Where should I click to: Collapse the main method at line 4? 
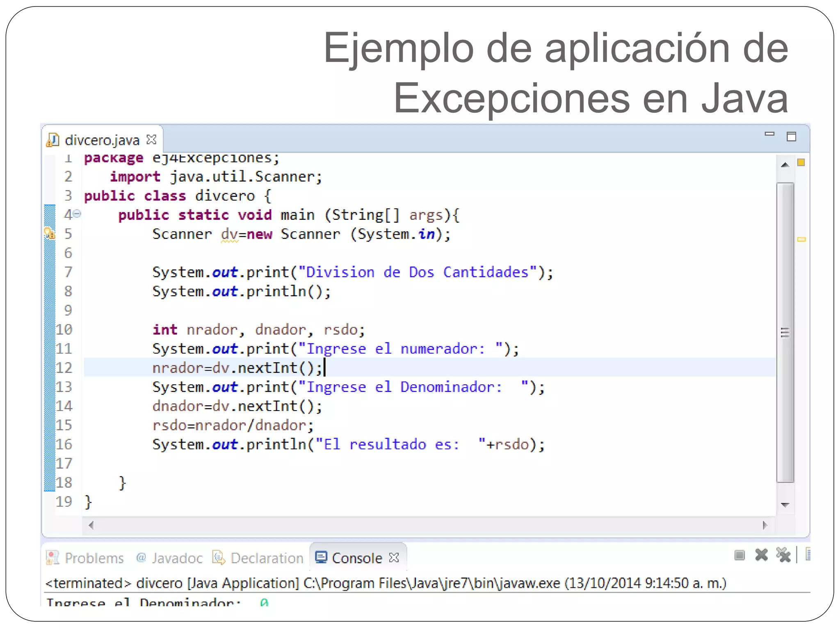pos(77,214)
